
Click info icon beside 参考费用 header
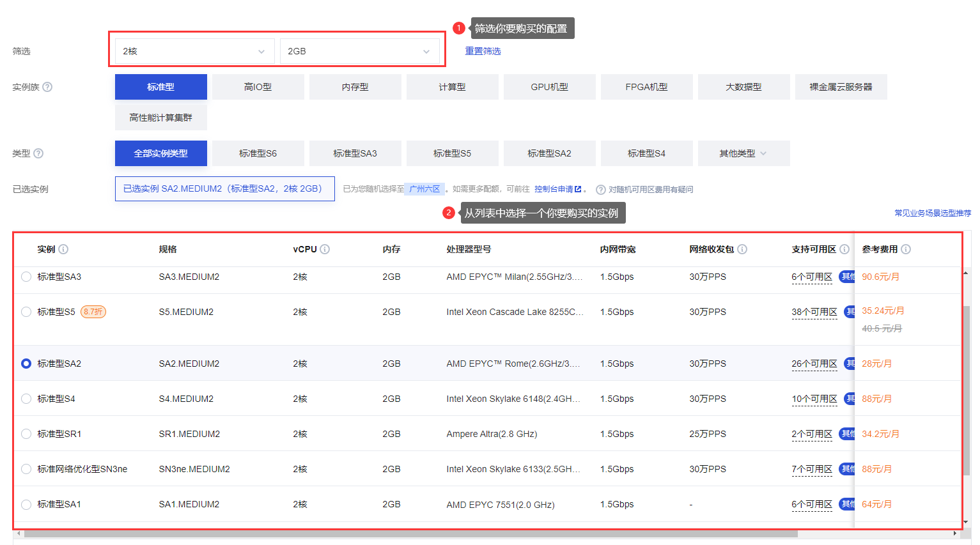[906, 249]
